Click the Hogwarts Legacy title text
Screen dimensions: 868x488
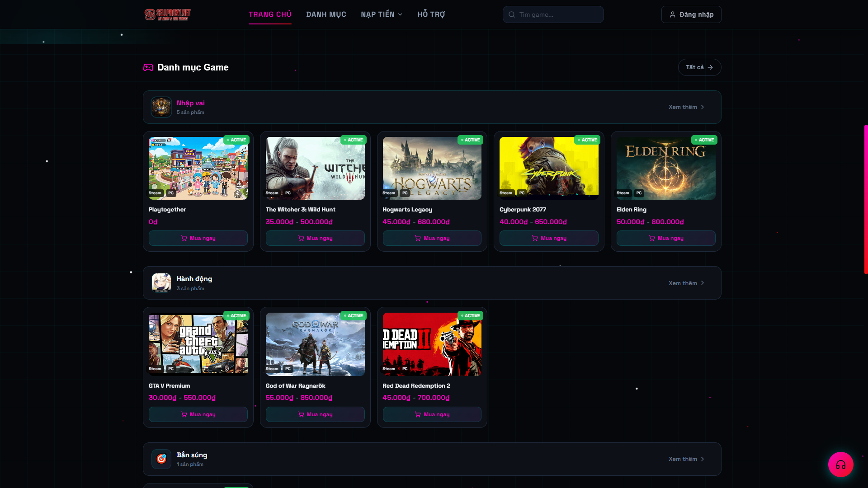click(x=407, y=210)
